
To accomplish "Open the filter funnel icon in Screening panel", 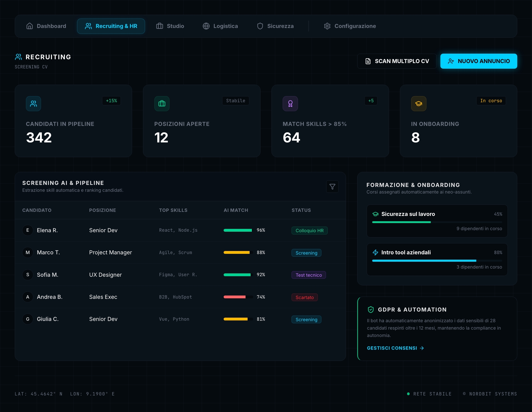I will click(332, 187).
